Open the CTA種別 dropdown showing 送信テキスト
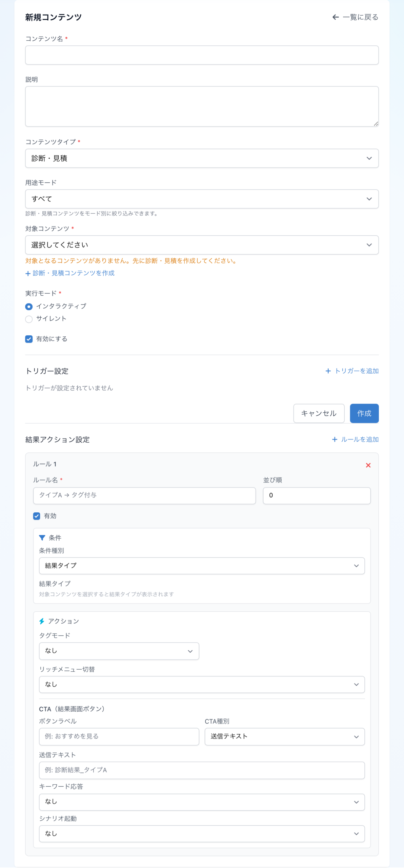The image size is (404, 868). coord(285,736)
